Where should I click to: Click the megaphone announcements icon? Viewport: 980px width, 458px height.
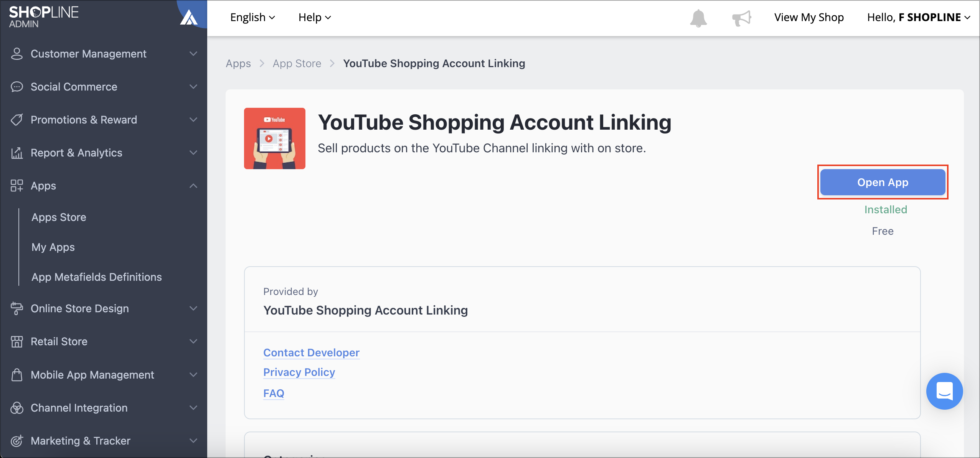741,18
